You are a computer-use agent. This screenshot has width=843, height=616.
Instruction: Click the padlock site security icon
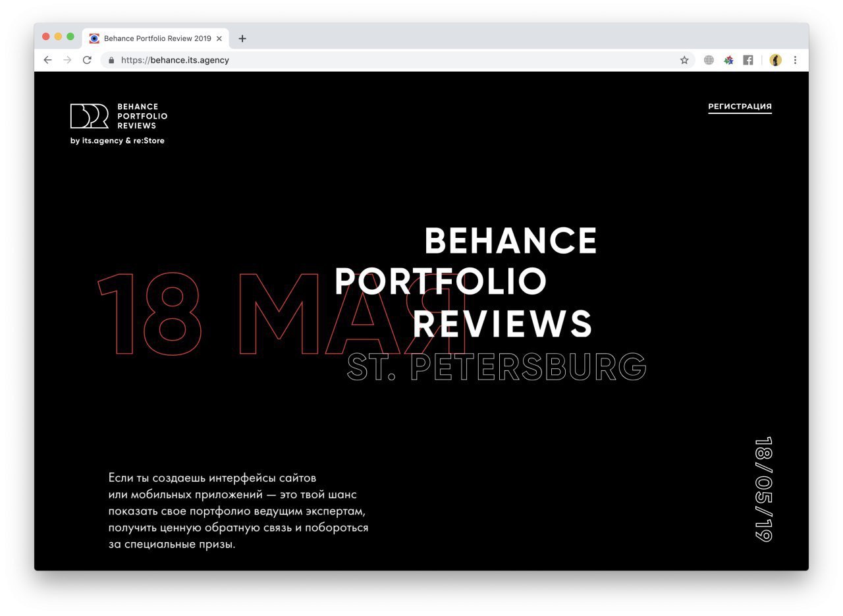111,60
